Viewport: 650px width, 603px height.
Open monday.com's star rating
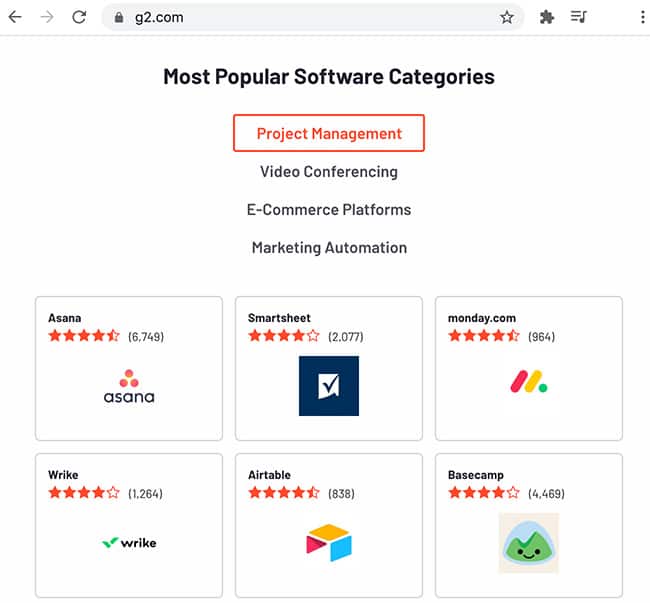tap(484, 336)
